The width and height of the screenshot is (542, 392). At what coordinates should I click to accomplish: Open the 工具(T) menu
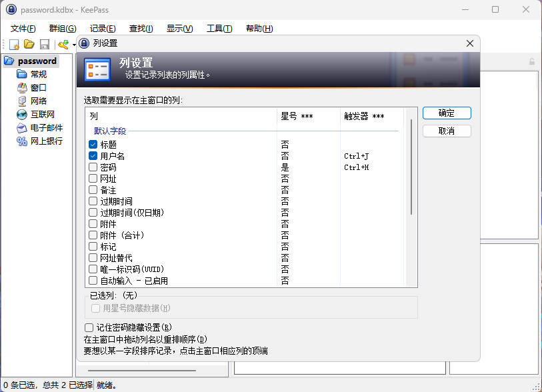click(x=219, y=28)
